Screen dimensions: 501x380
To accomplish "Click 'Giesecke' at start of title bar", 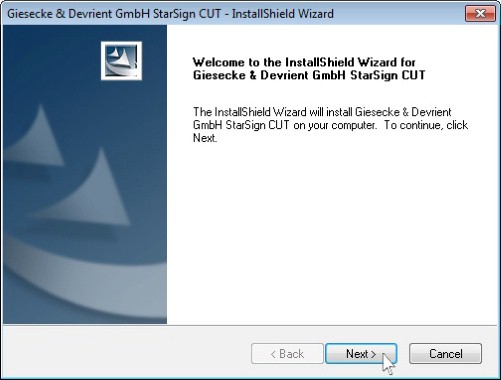I will click(x=30, y=14).
